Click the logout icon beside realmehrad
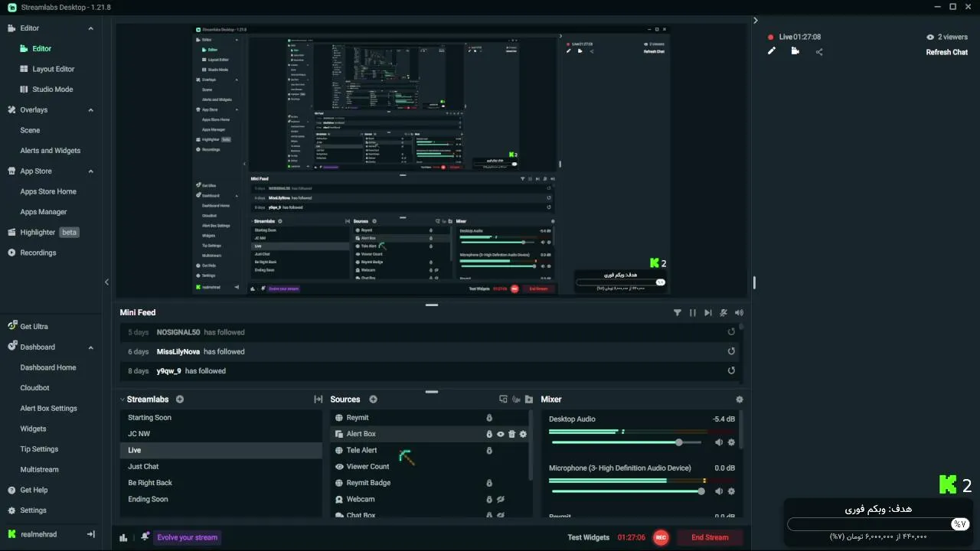Viewport: 980px width, 551px height. click(91, 534)
